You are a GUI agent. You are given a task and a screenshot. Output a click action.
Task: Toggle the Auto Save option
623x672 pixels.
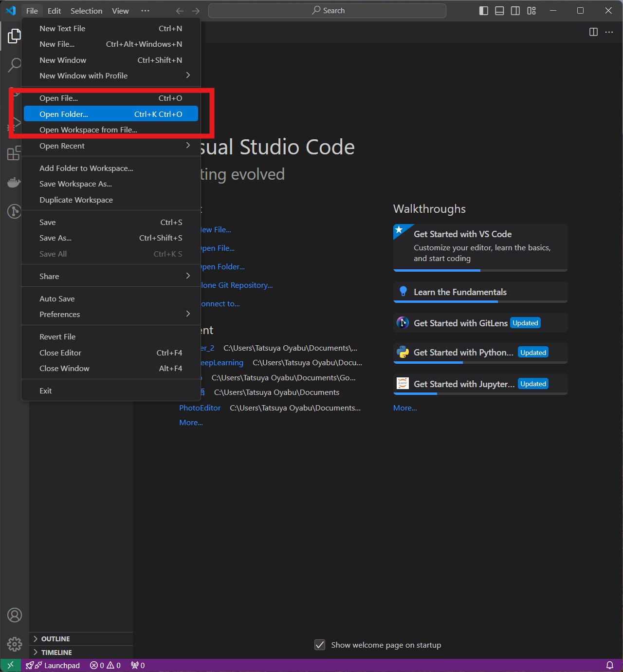(x=57, y=299)
